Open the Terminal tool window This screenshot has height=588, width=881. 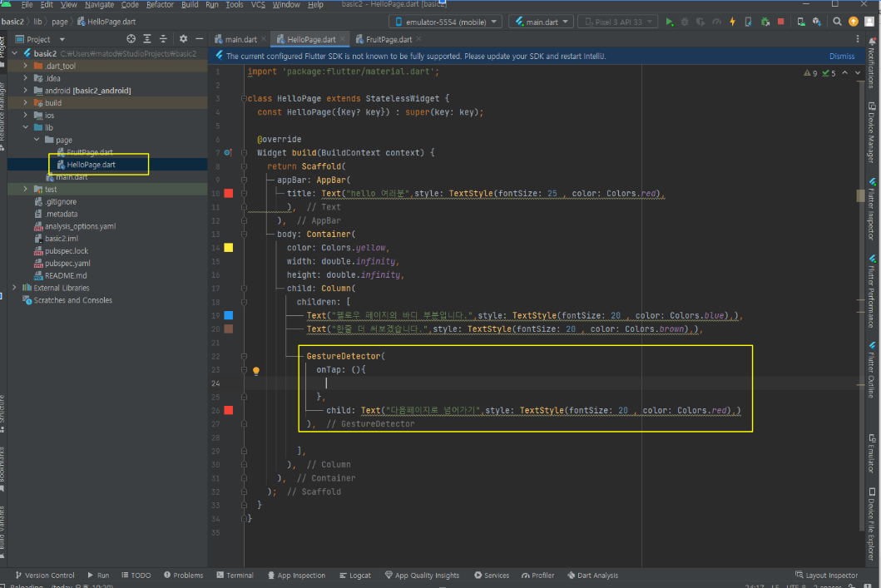pos(235,575)
